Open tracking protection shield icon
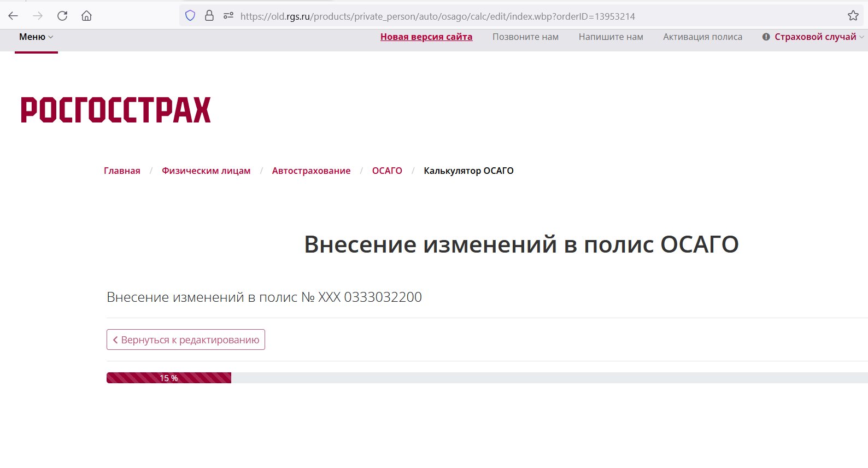Image resolution: width=868 pixels, height=468 pixels. 190,16
